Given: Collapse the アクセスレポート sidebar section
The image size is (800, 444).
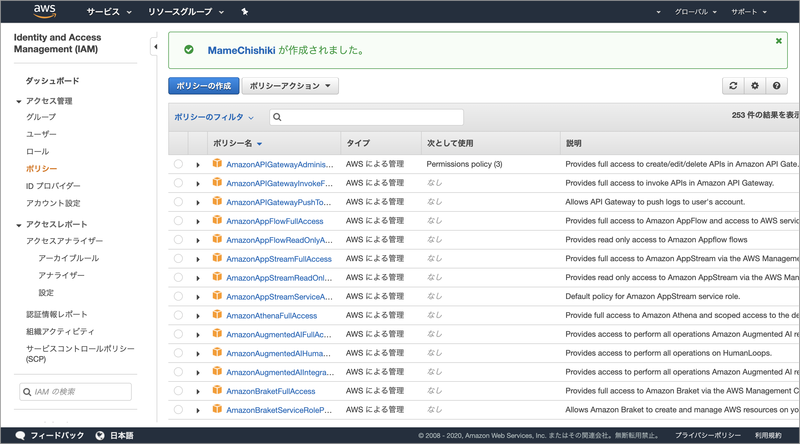Looking at the screenshot, I should (x=19, y=225).
